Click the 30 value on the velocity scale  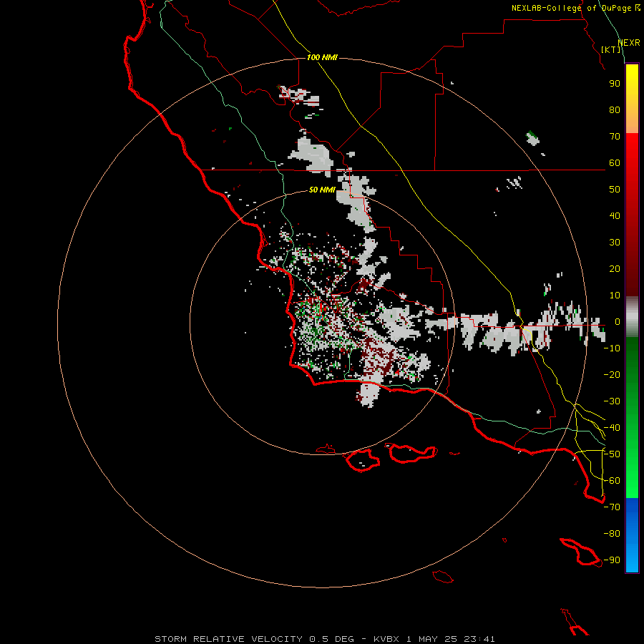coord(615,243)
